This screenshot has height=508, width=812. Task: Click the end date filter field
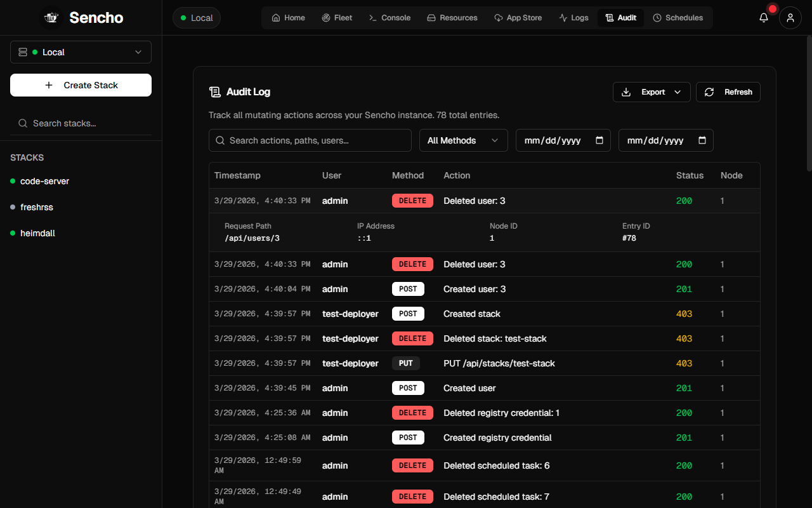pos(666,140)
